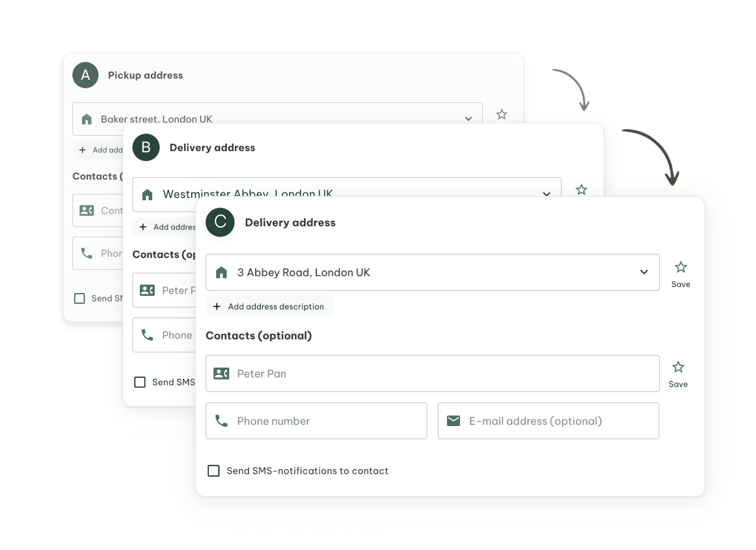Click the house icon in 3 Abbey Road field

222,273
